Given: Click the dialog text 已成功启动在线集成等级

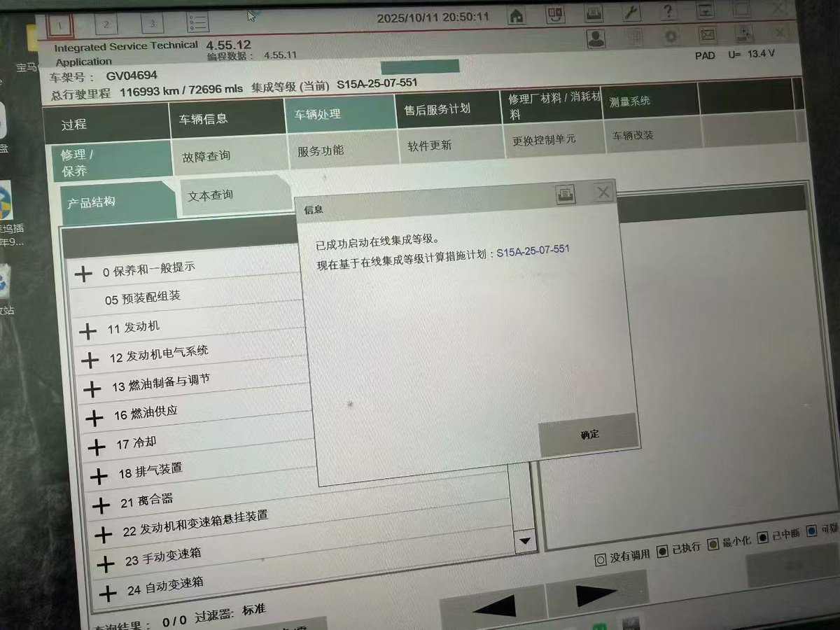Looking at the screenshot, I should pos(377,241).
